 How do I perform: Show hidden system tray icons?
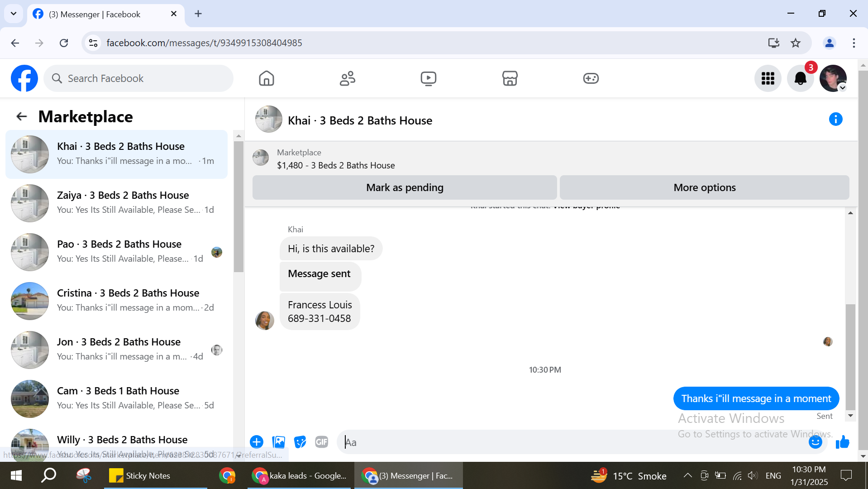coord(687,475)
